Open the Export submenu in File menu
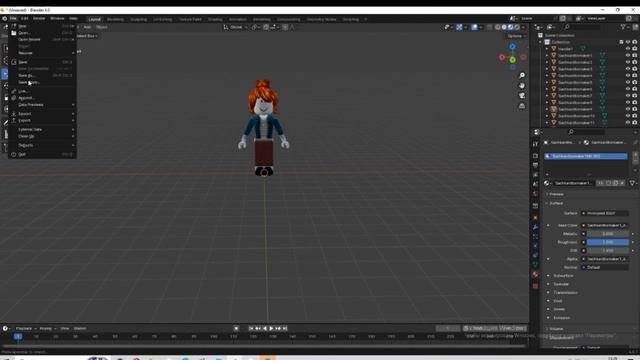 coord(42,121)
